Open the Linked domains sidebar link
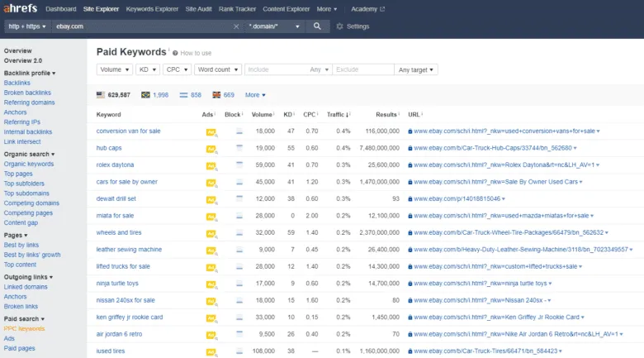 (x=26, y=287)
